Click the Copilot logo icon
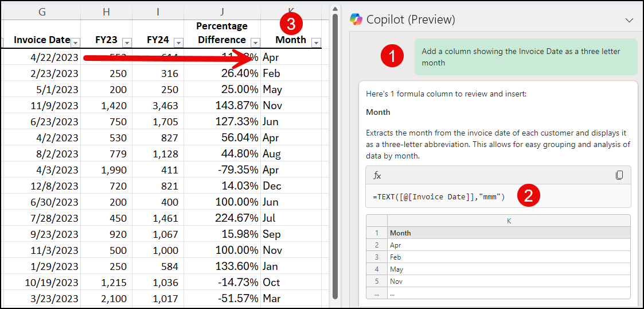 pyautogui.click(x=356, y=19)
